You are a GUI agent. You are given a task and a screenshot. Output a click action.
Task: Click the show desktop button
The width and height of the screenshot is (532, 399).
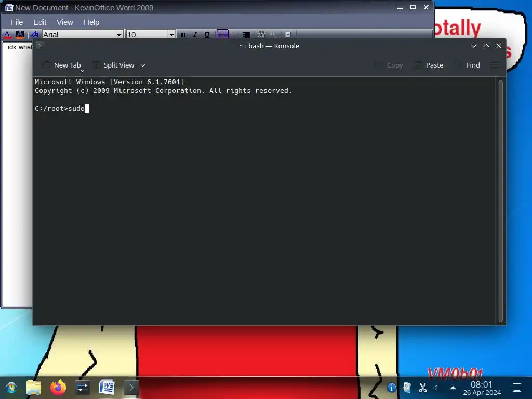(x=517, y=388)
